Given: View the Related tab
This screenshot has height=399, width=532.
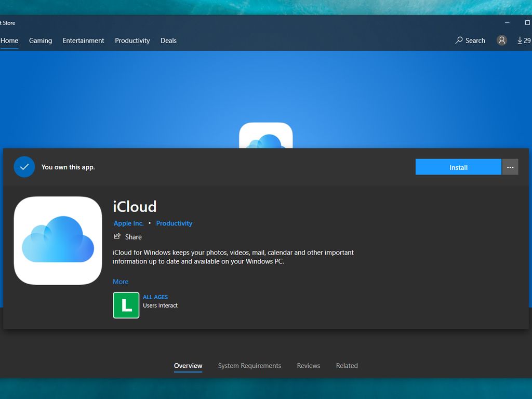Looking at the screenshot, I should [347, 366].
